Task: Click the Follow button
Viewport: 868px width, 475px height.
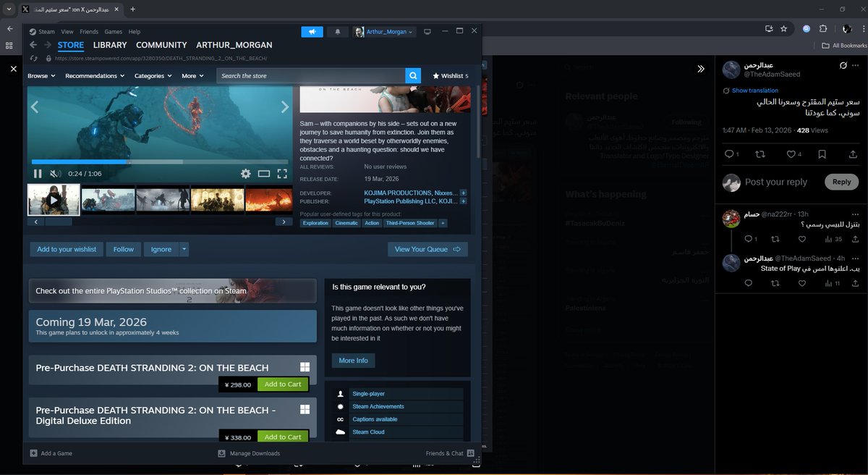Action: pos(124,249)
